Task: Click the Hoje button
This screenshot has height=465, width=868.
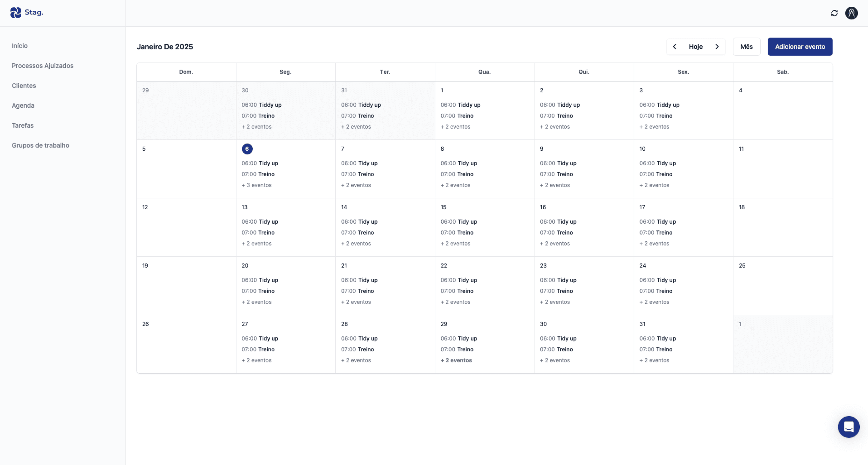Action: 696,47
